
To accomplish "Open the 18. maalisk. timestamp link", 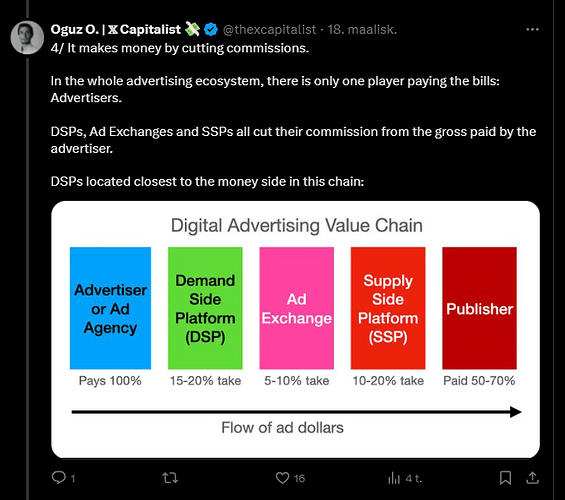I will [x=362, y=29].
